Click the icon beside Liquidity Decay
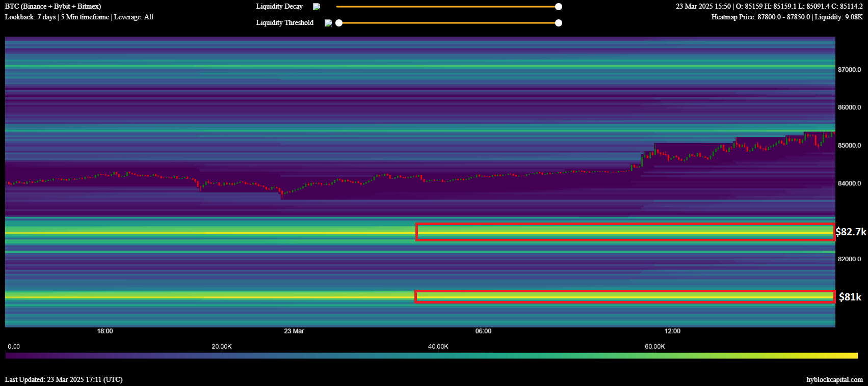 (x=317, y=7)
